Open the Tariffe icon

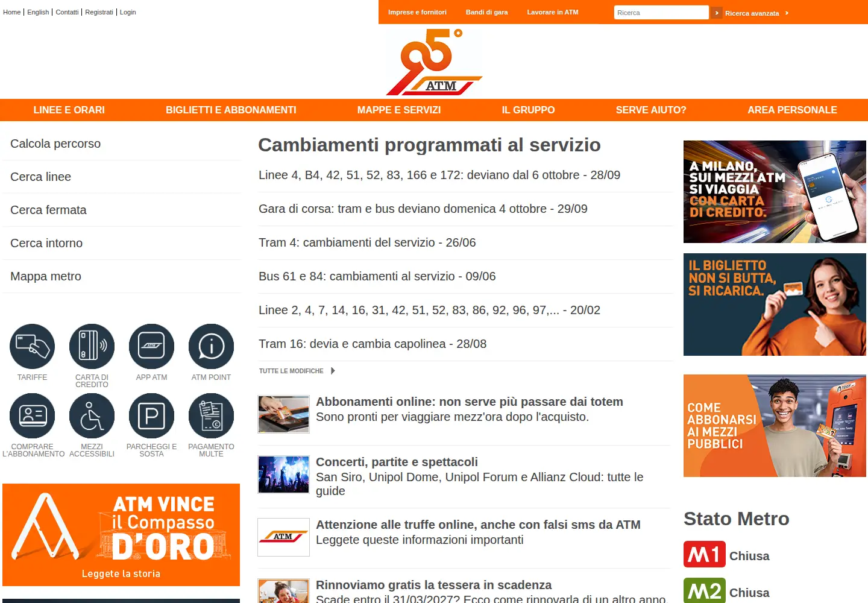(32, 346)
